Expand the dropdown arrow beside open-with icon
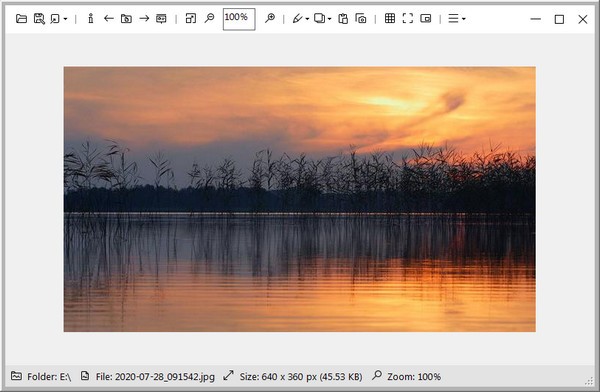 [65, 19]
